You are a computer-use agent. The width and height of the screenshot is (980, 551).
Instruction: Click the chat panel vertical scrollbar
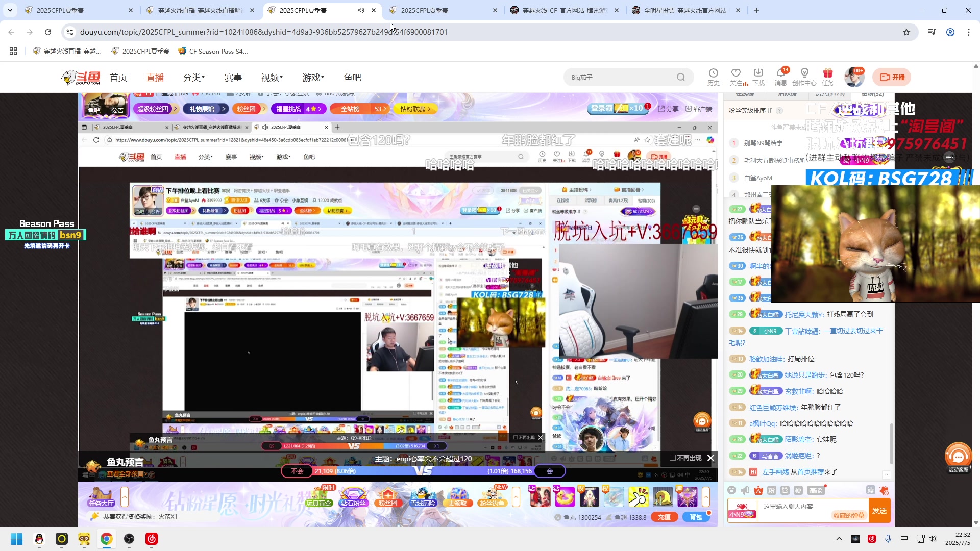[892, 444]
